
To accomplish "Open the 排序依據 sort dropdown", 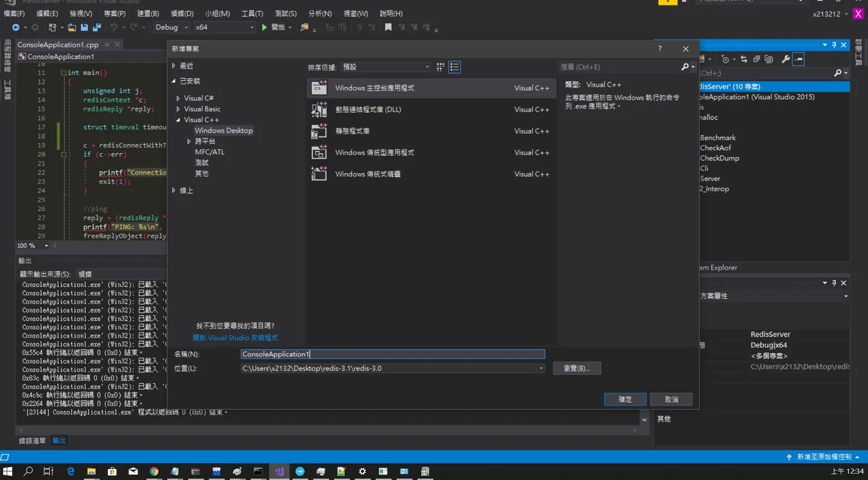I will (386, 67).
